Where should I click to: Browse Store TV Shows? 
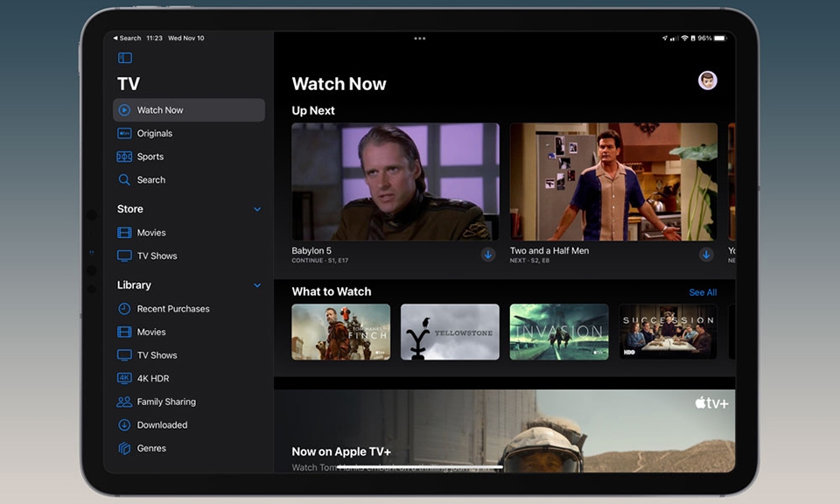(189, 256)
